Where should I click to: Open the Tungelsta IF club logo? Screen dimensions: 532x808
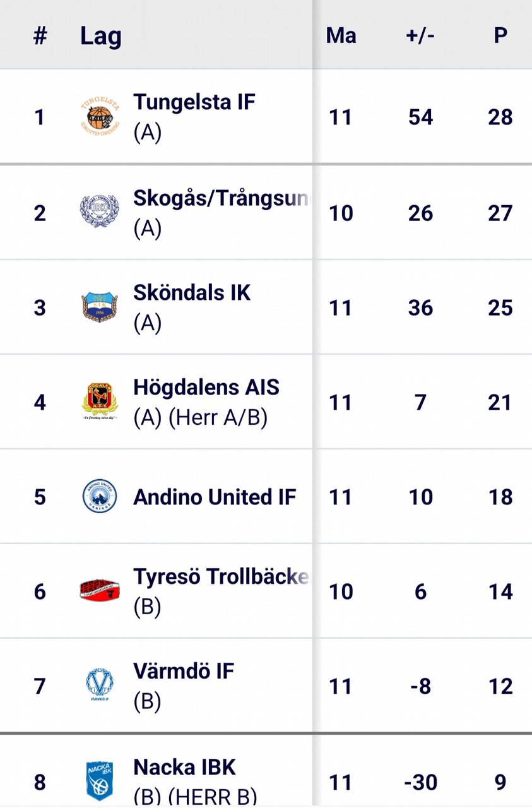click(x=100, y=117)
